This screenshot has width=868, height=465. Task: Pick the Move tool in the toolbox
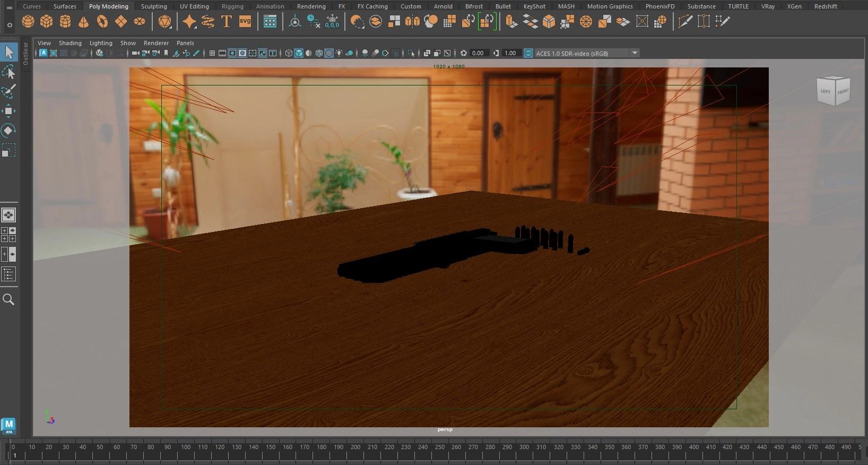8,111
